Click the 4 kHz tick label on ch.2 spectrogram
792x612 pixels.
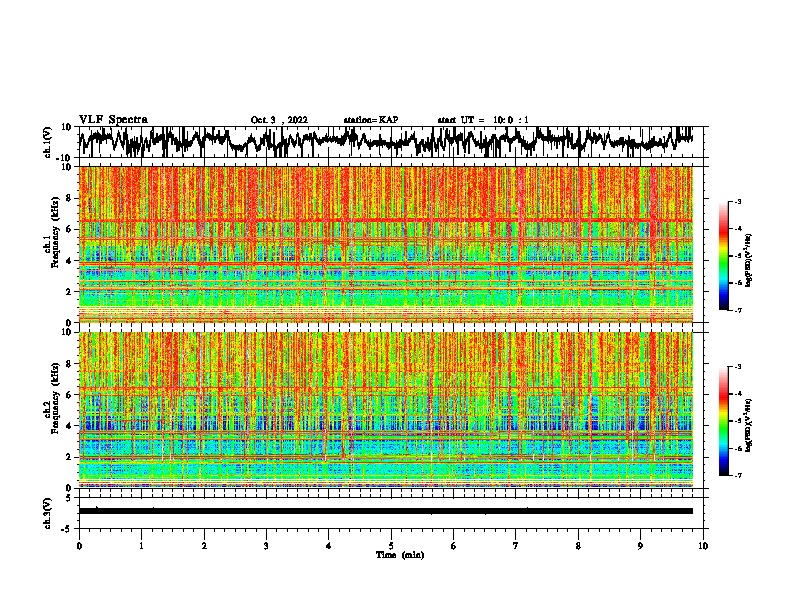69,426
